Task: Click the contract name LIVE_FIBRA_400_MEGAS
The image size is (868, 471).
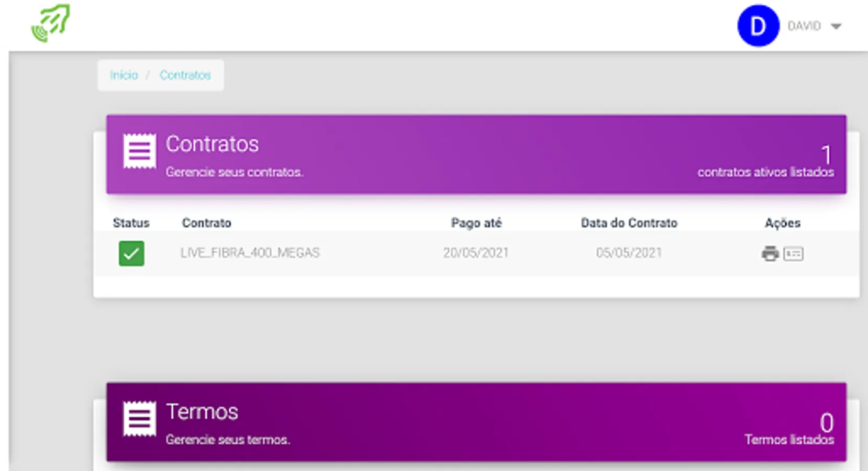Action: [x=250, y=252]
